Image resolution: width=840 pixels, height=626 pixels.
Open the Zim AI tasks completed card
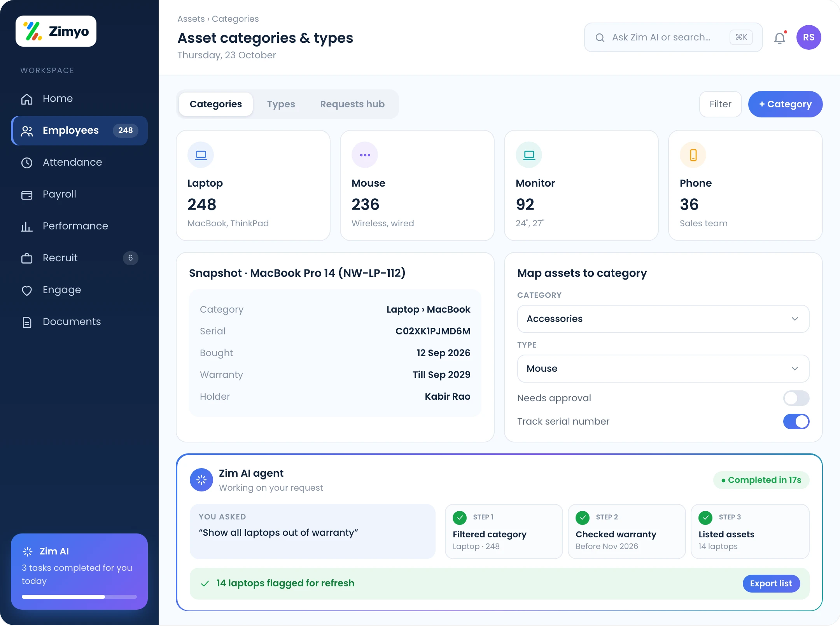click(79, 572)
